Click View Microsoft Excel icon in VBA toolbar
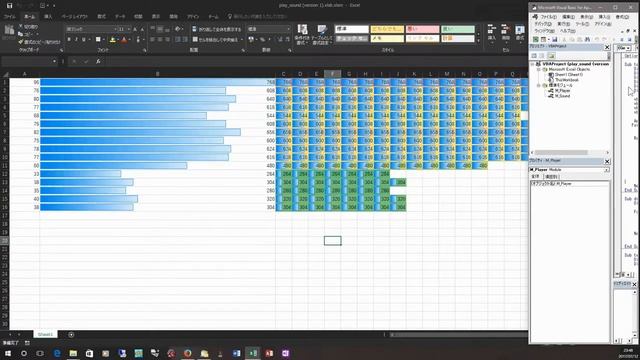Image resolution: width=640 pixels, height=360 pixels. [x=536, y=39]
